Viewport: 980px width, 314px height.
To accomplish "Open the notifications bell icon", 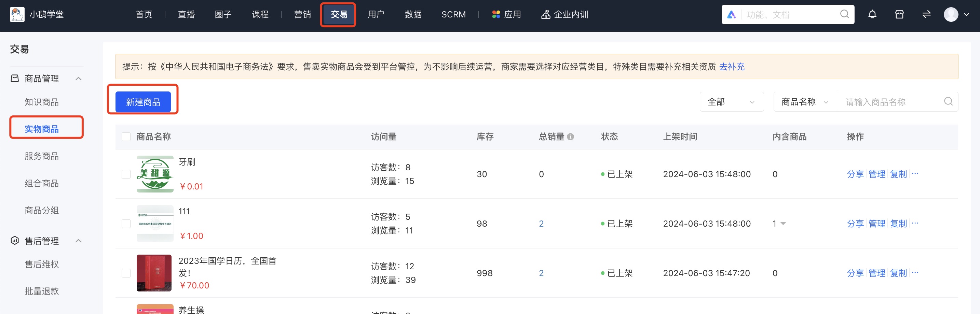I will point(872,14).
